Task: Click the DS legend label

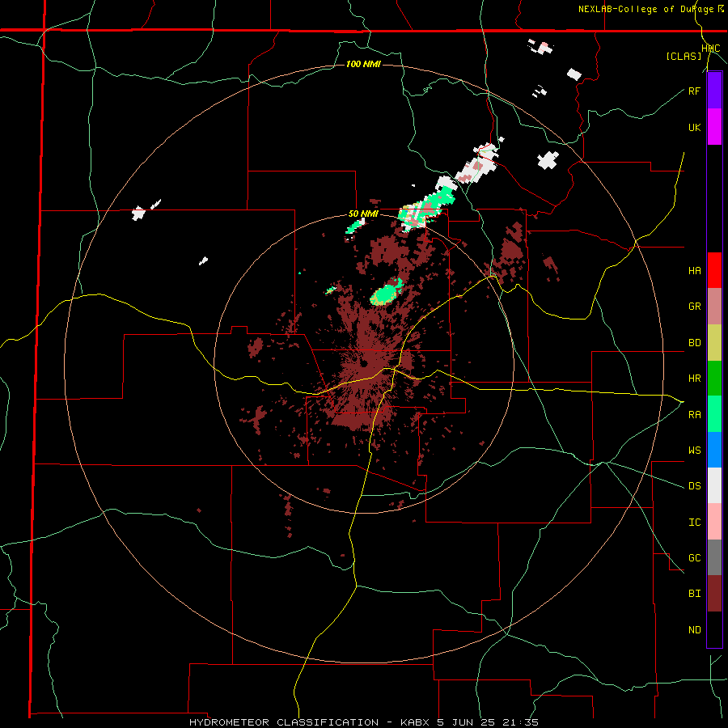Action: click(x=694, y=486)
